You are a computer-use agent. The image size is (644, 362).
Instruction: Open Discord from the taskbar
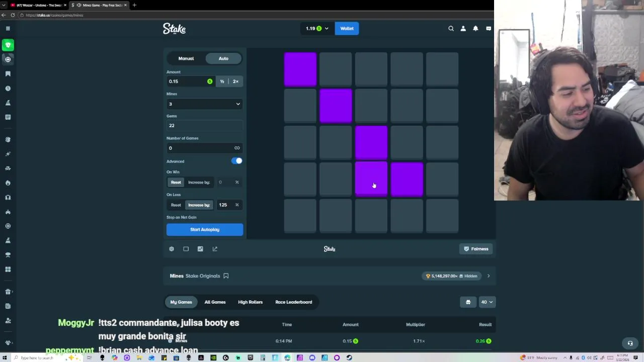312,357
